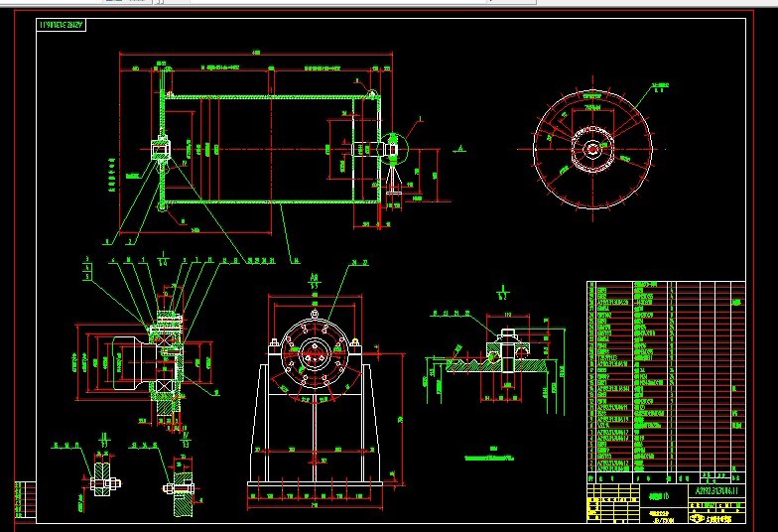Select the drawing number A2192.313U16.11 in title block
The width and height of the screenshot is (778, 532).
[x=716, y=490]
